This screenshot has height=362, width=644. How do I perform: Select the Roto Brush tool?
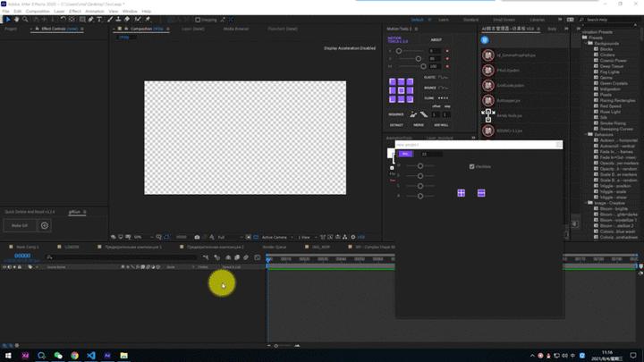[x=138, y=20]
